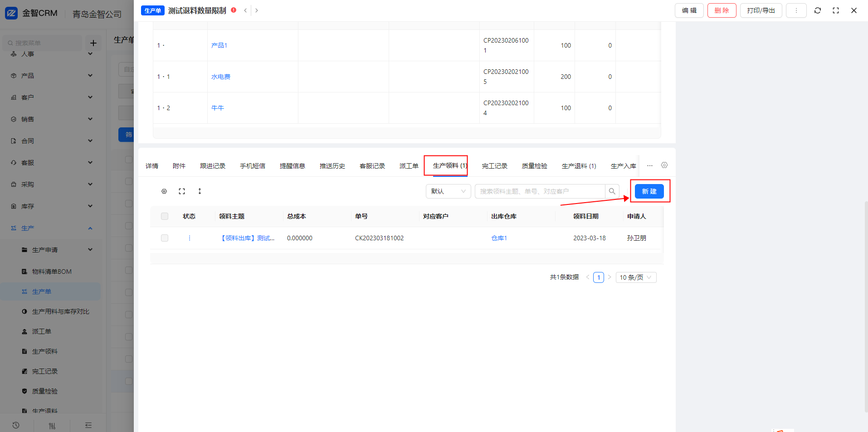This screenshot has height=432, width=868.
Task: Click the 搜索领料主题 search input field
Action: point(540,191)
